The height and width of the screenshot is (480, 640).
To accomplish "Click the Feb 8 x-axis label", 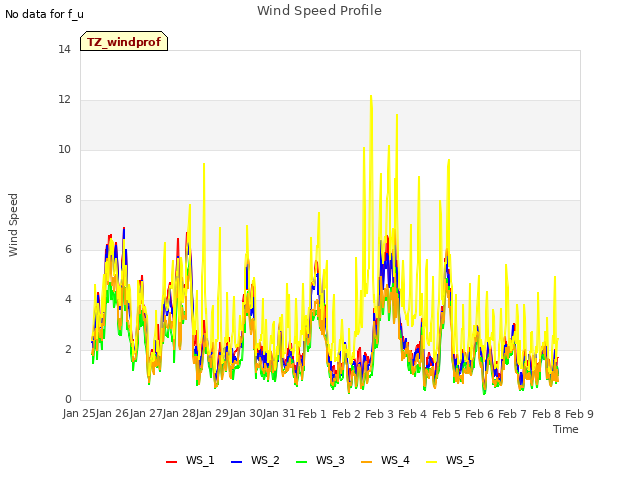I will click(x=546, y=414).
